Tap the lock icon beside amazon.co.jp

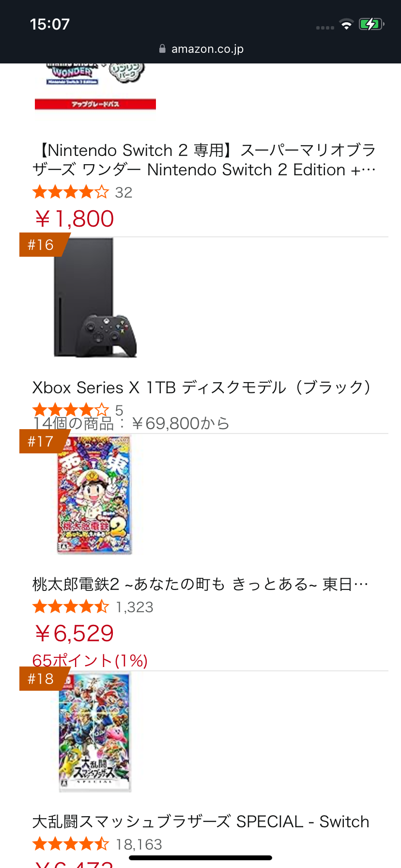(x=162, y=49)
